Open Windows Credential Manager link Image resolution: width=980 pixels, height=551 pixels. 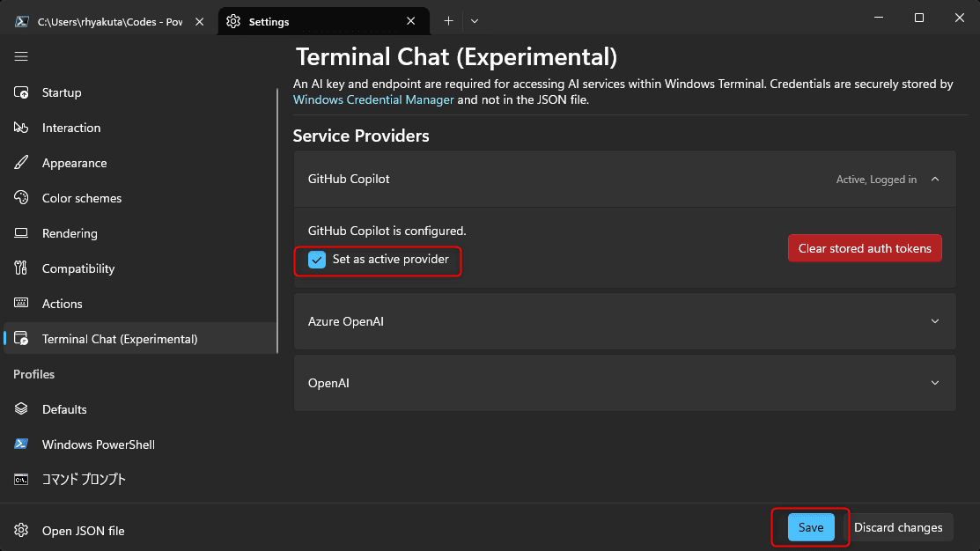tap(373, 100)
